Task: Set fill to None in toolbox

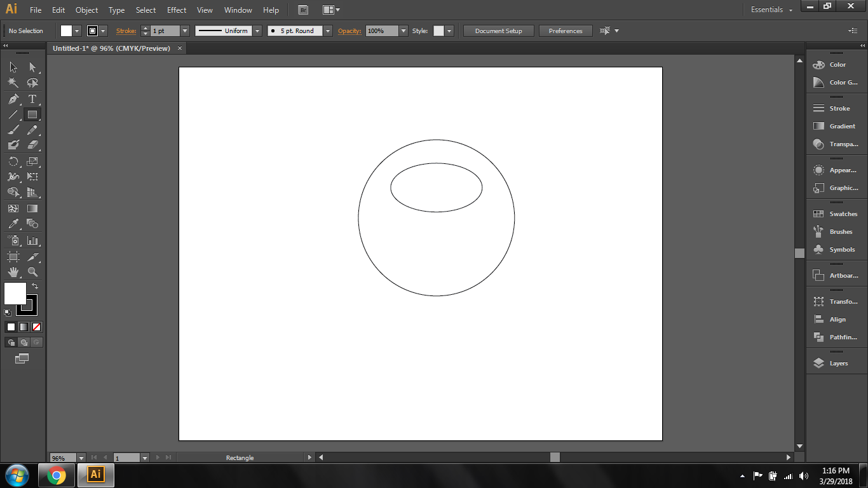Action: click(36, 327)
